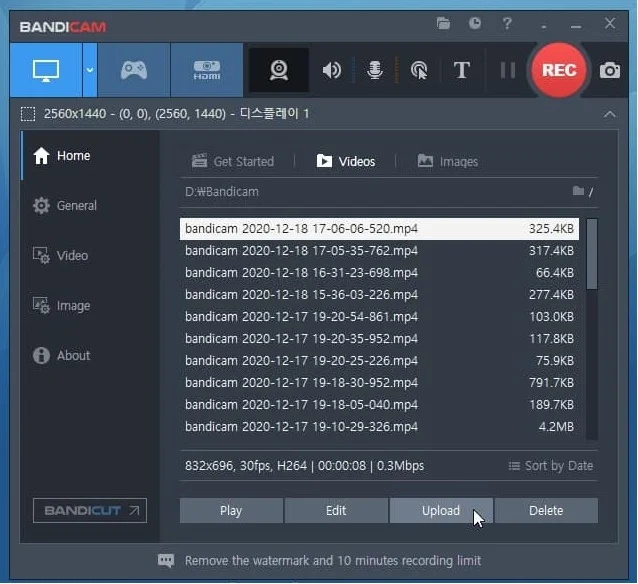
Task: Click the remove watermark message link
Action: (x=333, y=561)
